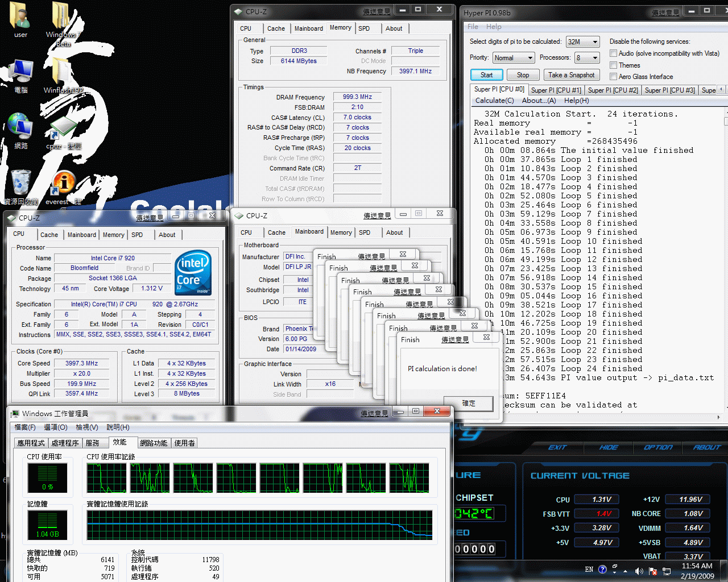Click ABOUT in the voltage monitor
The height and width of the screenshot is (582, 728).
click(706, 447)
